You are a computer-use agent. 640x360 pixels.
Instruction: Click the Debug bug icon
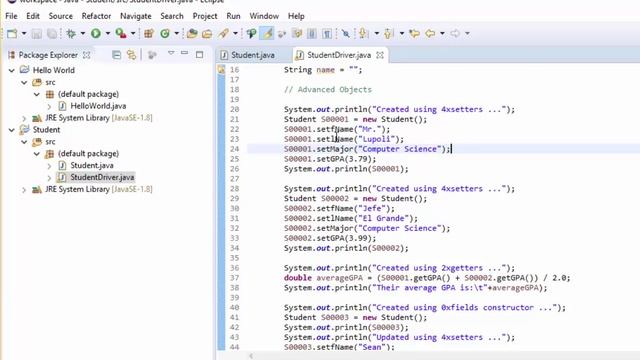point(71,33)
